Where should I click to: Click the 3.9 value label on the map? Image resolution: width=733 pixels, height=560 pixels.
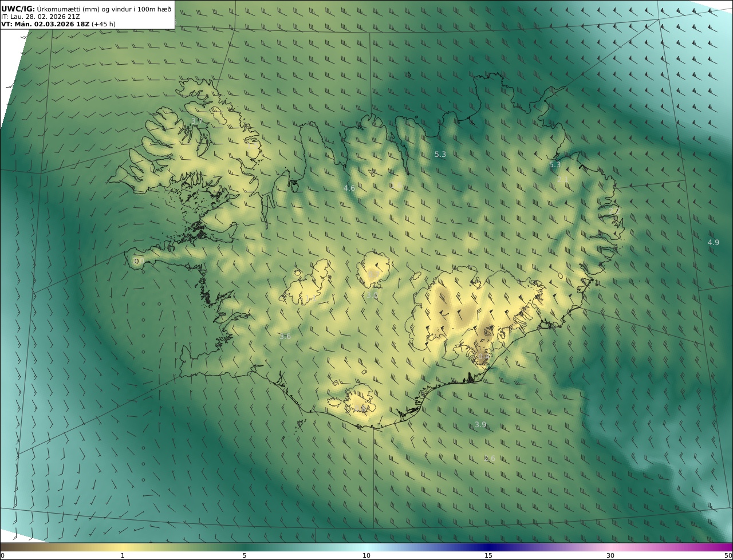tap(480, 424)
